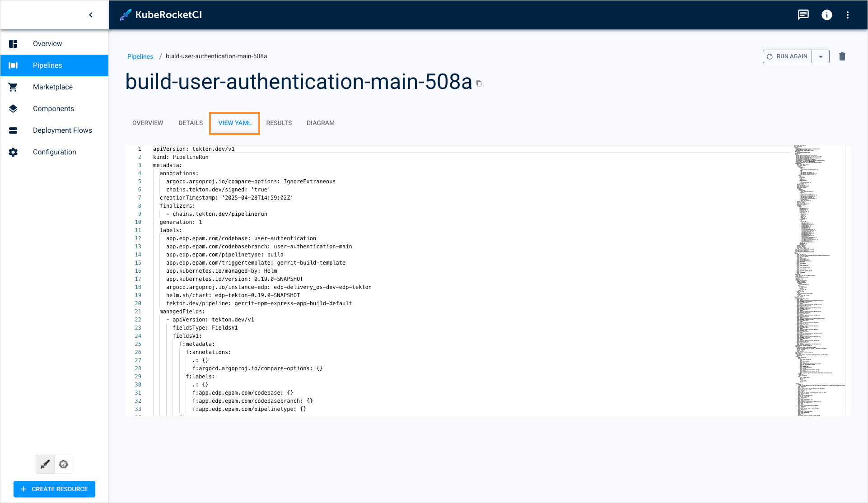
Task: Open the feedback chat icon in header
Action: (x=803, y=14)
